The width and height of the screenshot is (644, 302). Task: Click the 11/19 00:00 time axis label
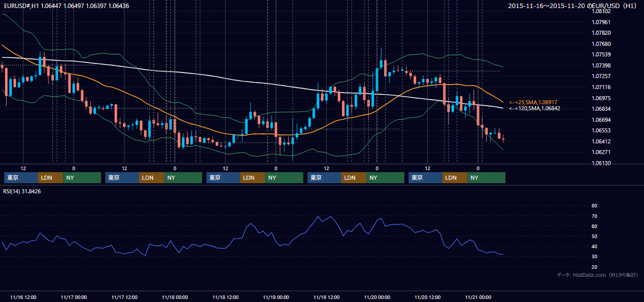point(276,297)
